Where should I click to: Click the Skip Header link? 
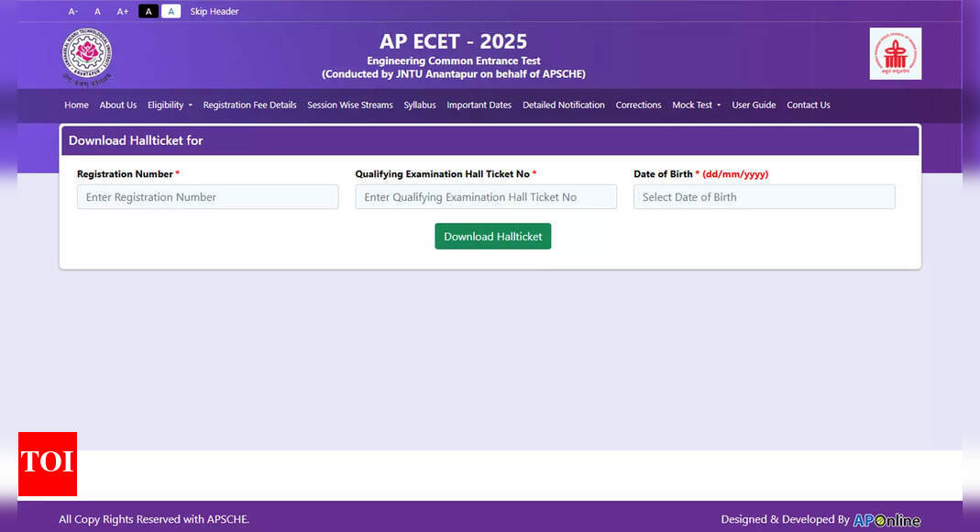[215, 12]
